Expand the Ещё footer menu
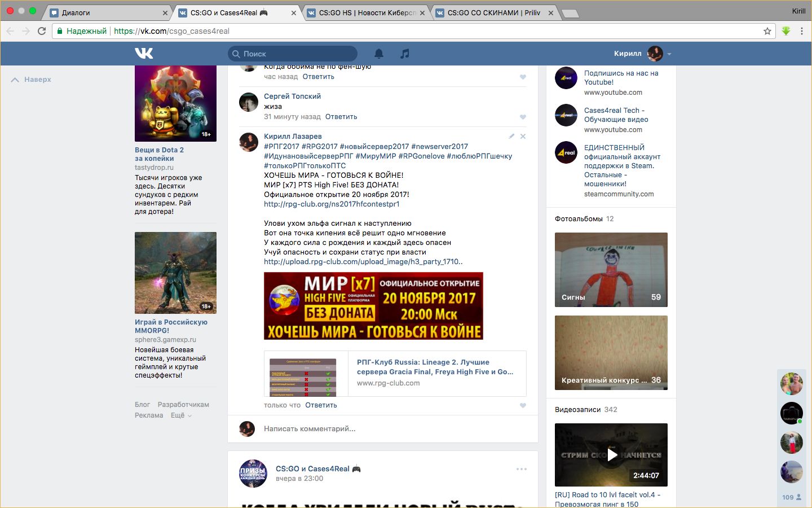 (x=181, y=415)
